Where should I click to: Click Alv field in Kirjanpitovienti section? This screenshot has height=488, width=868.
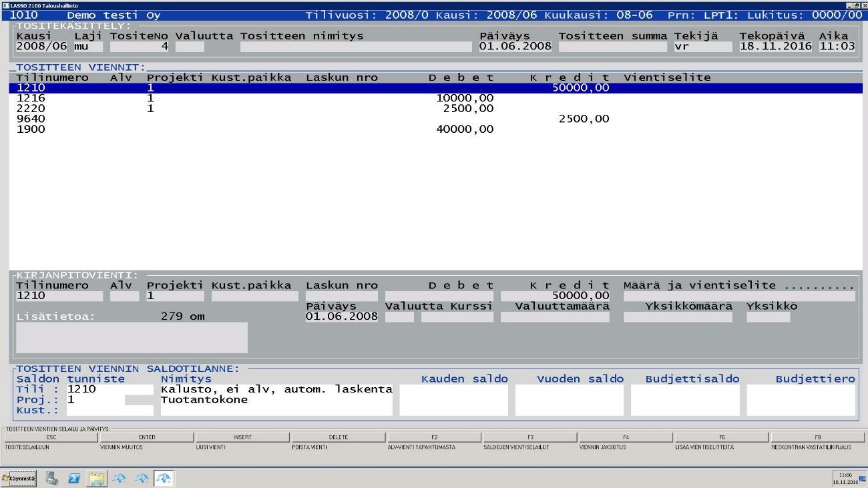pos(125,296)
